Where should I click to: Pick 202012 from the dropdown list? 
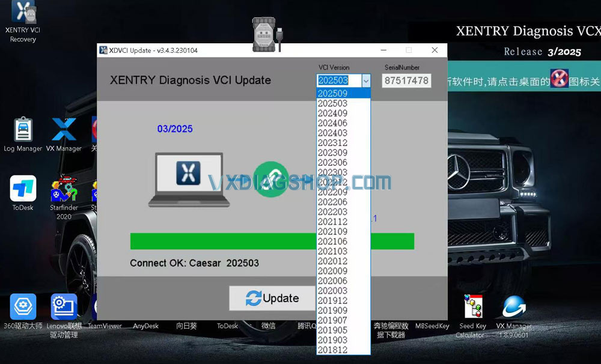(x=343, y=261)
